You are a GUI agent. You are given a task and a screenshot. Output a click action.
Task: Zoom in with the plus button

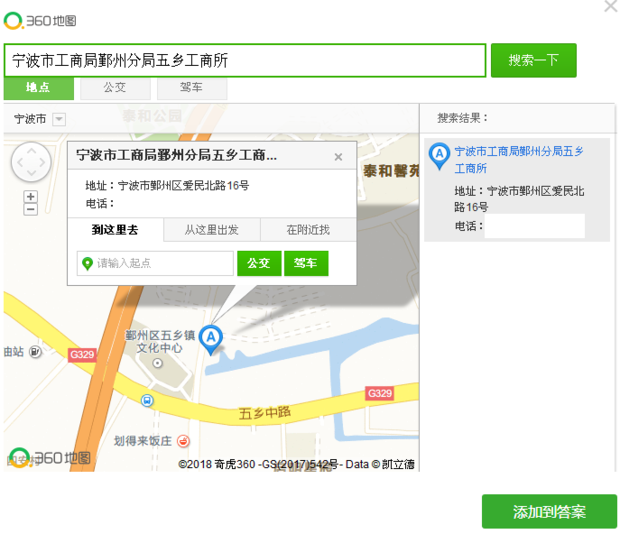pyautogui.click(x=30, y=196)
